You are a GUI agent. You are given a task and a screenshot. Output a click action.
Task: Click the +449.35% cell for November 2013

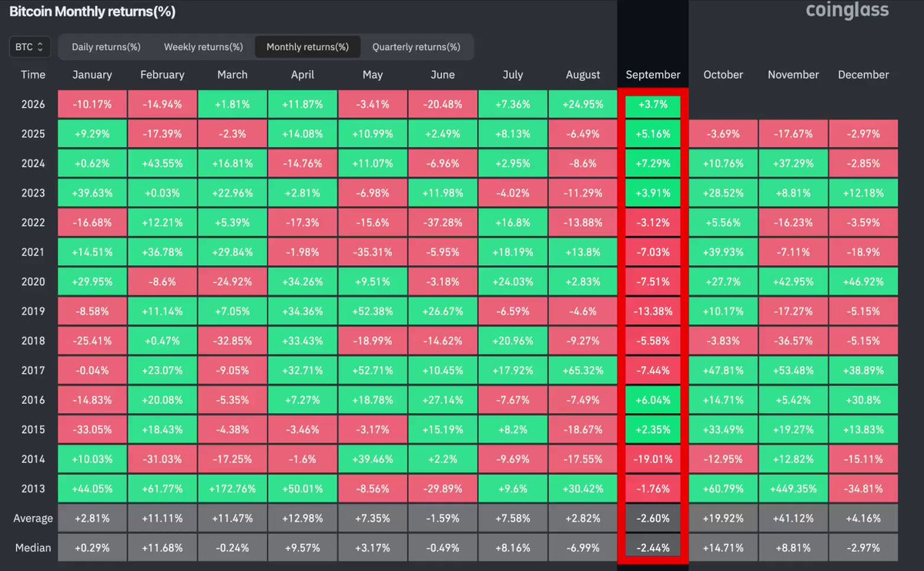[x=793, y=489]
